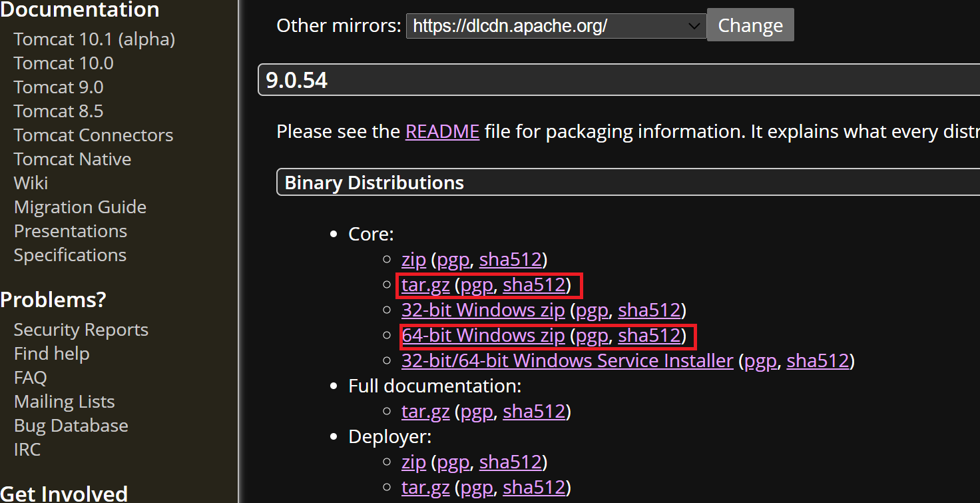
Task: Download Full documentation tar.gz
Action: [425, 412]
